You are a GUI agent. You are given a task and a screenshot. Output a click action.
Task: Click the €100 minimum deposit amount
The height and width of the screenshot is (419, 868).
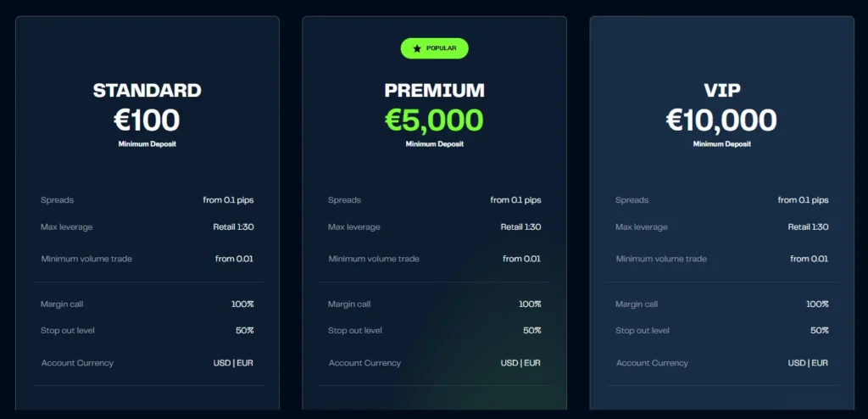click(147, 120)
